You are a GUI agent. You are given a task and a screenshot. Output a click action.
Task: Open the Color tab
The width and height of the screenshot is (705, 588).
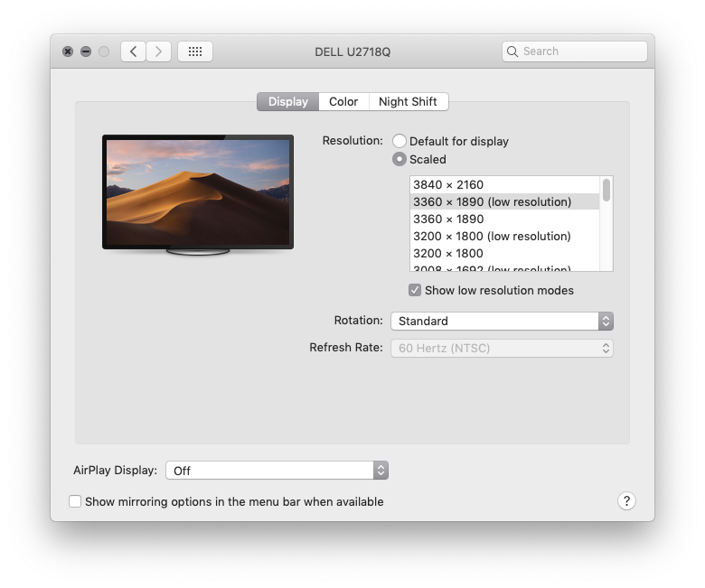click(343, 101)
